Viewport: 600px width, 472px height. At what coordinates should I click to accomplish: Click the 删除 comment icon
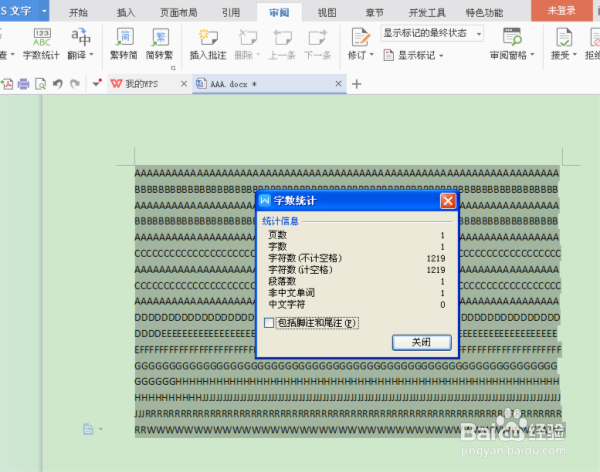[248, 38]
